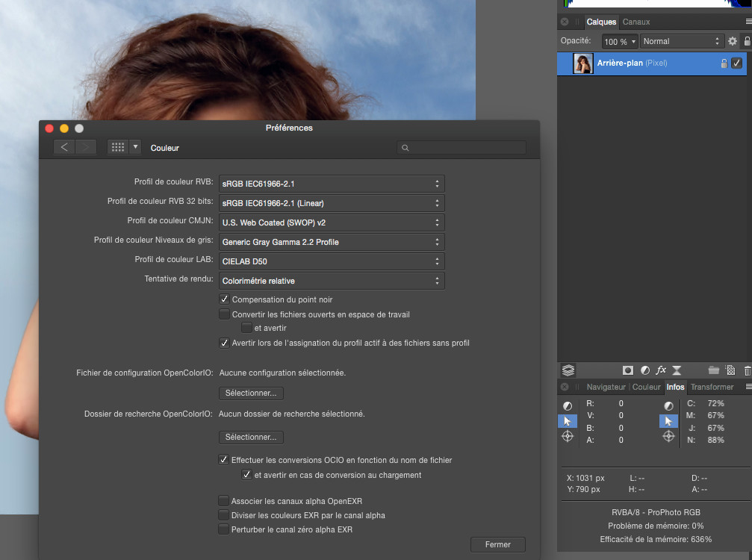Switch to the Transformer tab

click(x=712, y=387)
